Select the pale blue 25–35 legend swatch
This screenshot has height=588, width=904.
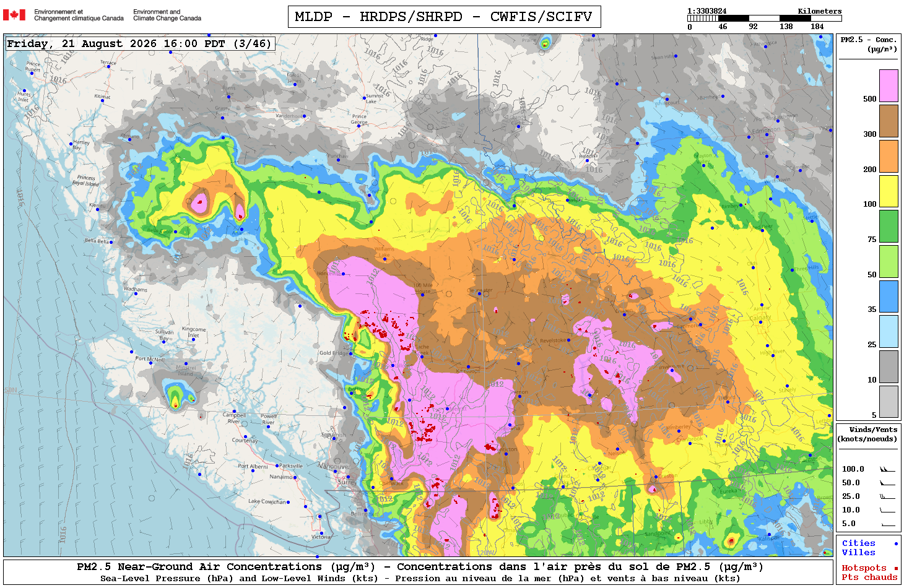(x=889, y=332)
